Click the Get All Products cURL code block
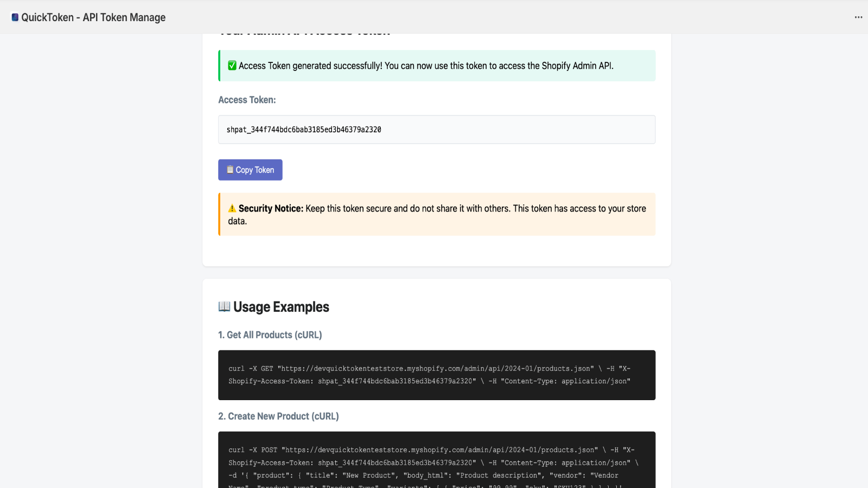 pyautogui.click(x=436, y=375)
